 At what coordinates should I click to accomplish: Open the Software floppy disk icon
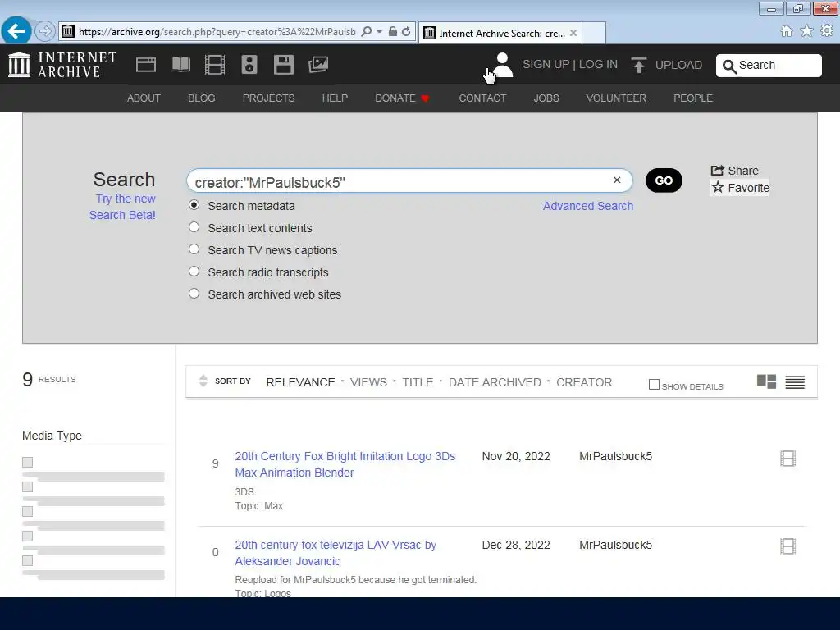(x=283, y=65)
